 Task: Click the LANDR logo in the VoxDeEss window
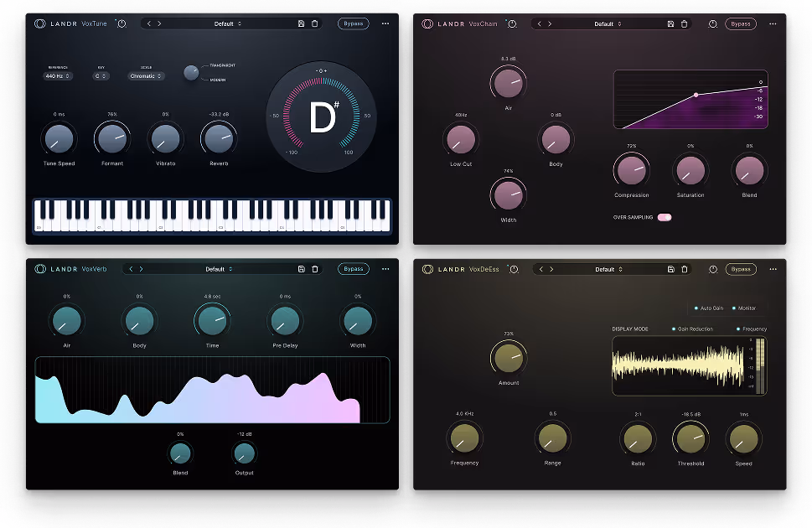(x=427, y=269)
